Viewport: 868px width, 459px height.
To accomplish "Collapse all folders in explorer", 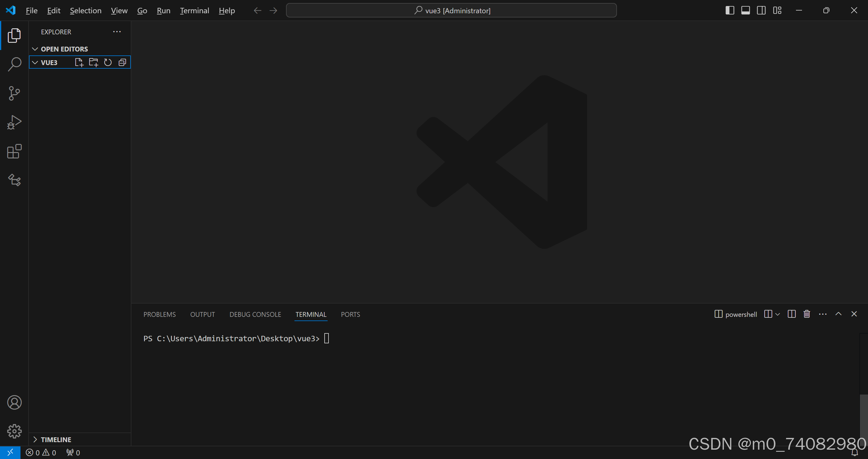I will [122, 63].
